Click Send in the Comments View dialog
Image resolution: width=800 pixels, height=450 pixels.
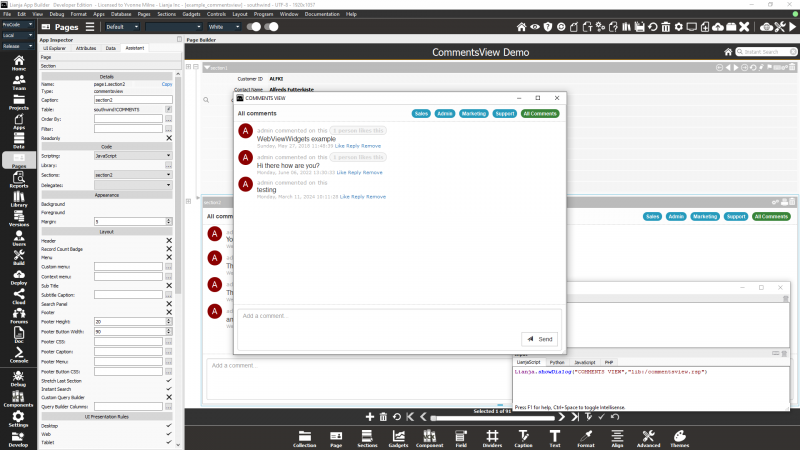[540, 339]
